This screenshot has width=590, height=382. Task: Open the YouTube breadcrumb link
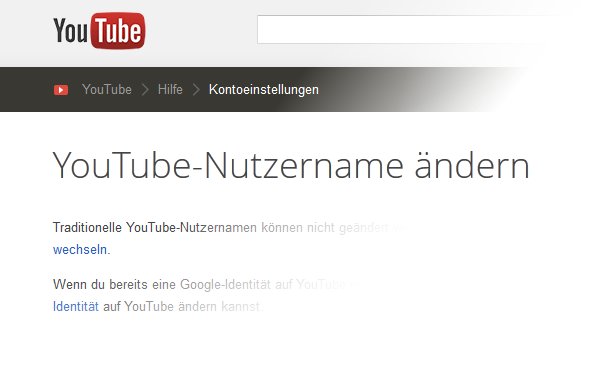107,90
